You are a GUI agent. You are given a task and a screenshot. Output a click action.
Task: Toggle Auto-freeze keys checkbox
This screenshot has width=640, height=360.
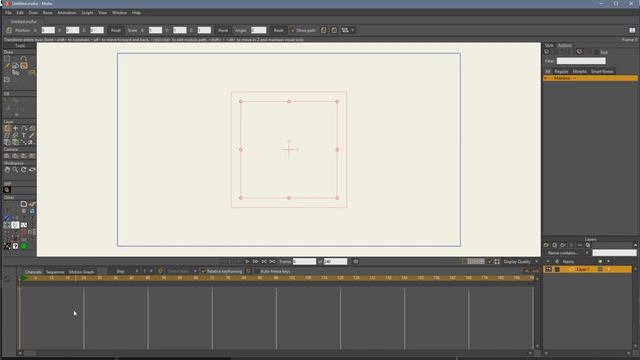click(257, 271)
